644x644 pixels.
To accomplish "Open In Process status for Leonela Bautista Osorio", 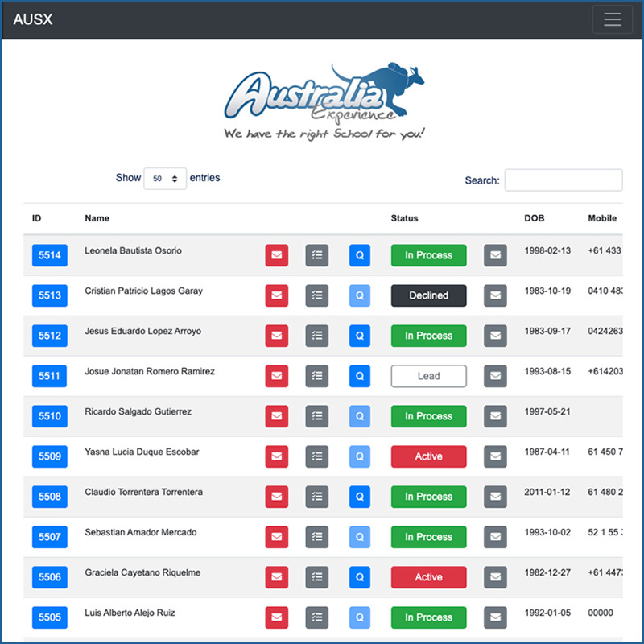I will [x=428, y=255].
